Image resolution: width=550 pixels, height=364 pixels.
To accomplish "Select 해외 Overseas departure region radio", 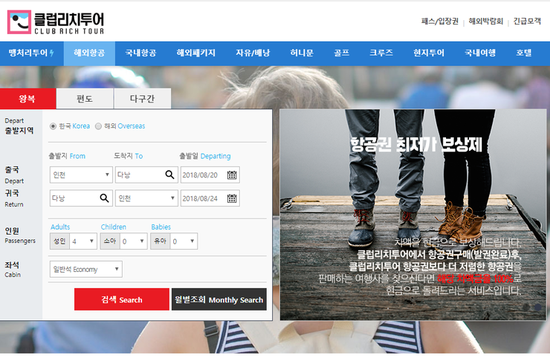I will 99,126.
